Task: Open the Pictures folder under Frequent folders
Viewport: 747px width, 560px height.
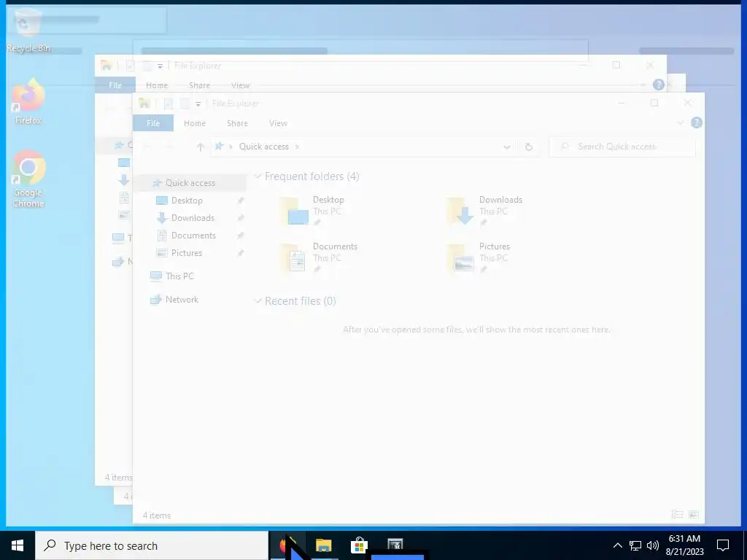Action: tap(479, 257)
